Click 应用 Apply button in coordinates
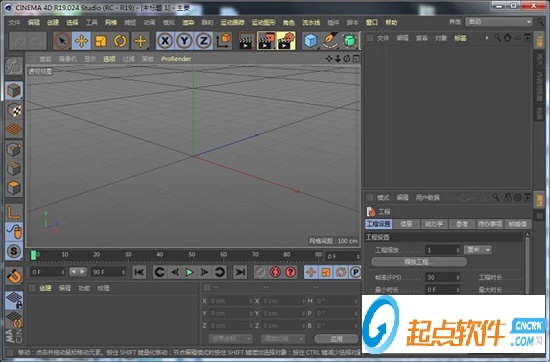The image size is (550, 362). click(336, 339)
